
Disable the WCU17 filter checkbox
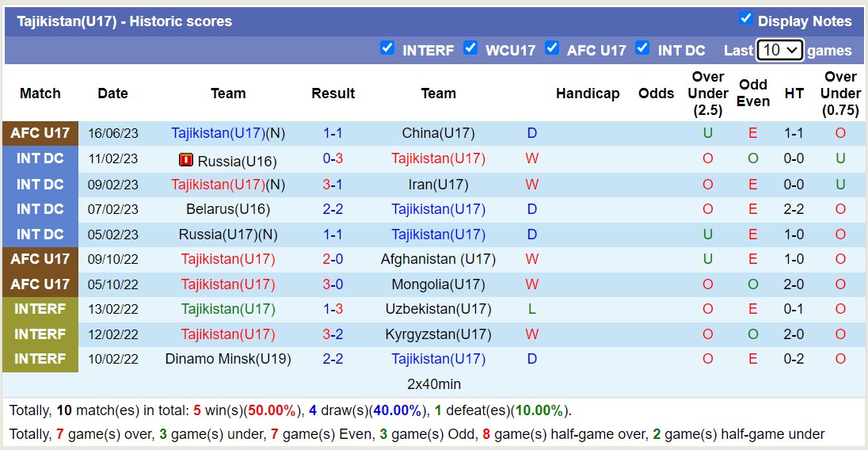470,48
